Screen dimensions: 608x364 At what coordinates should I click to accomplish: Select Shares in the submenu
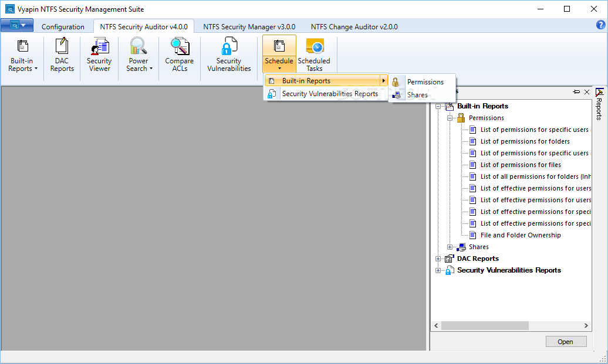[423, 95]
